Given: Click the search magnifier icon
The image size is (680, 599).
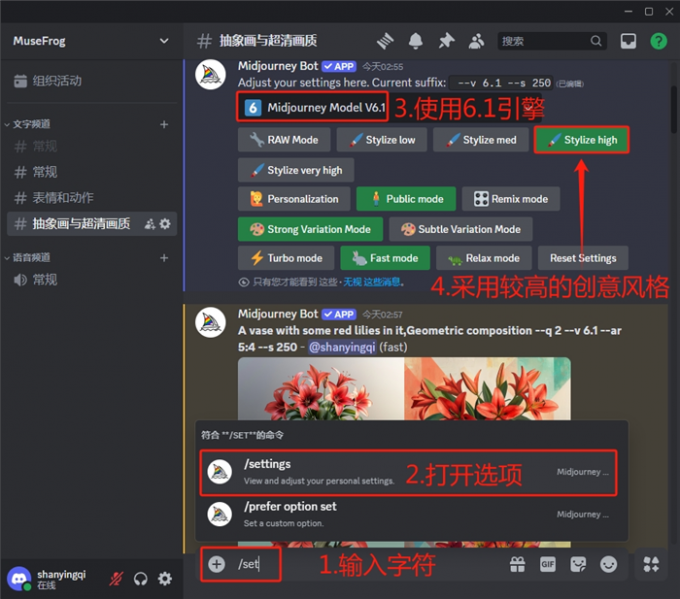Looking at the screenshot, I should coord(596,41).
